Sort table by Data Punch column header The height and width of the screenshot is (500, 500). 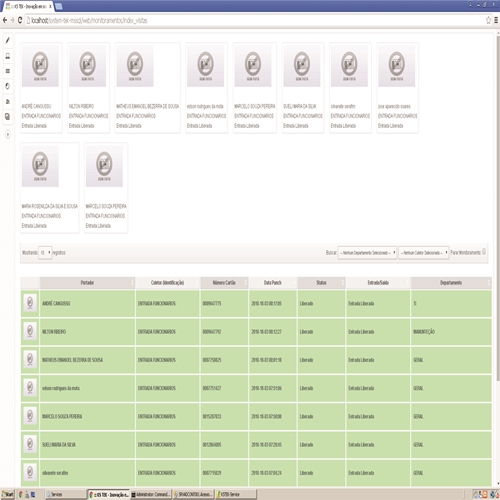(273, 283)
